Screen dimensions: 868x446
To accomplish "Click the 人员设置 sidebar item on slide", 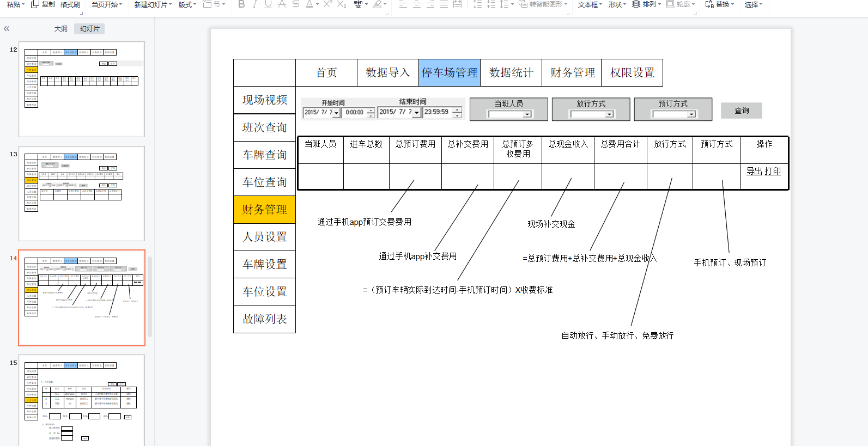I will [x=265, y=237].
